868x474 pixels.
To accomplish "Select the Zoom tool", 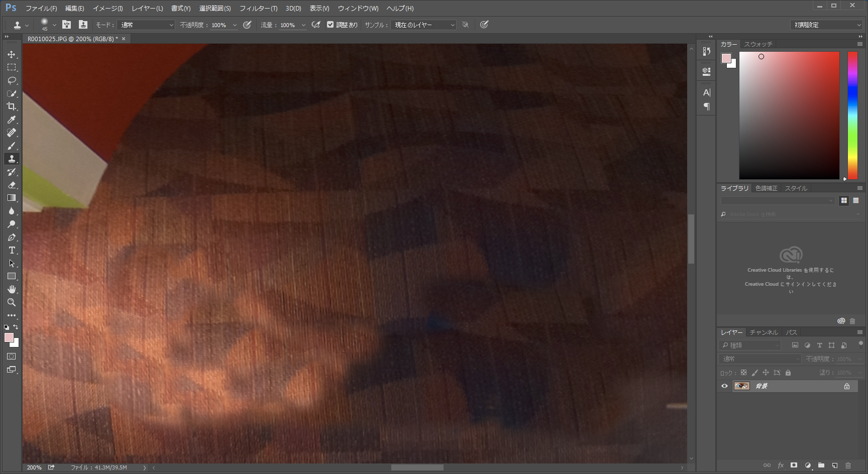I will (x=12, y=302).
